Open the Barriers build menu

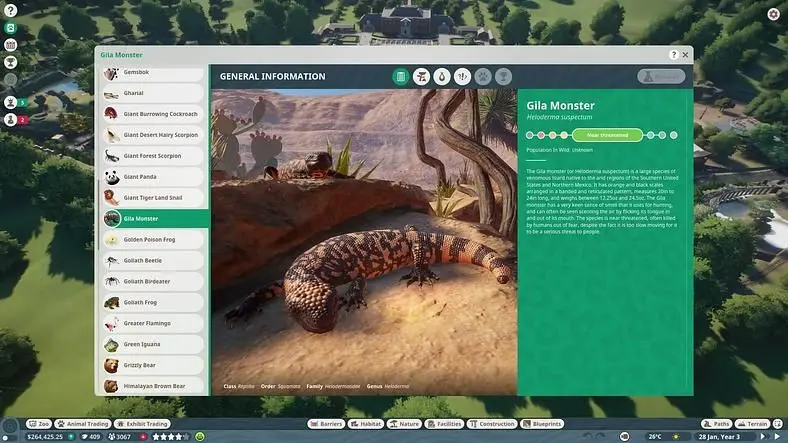point(326,424)
